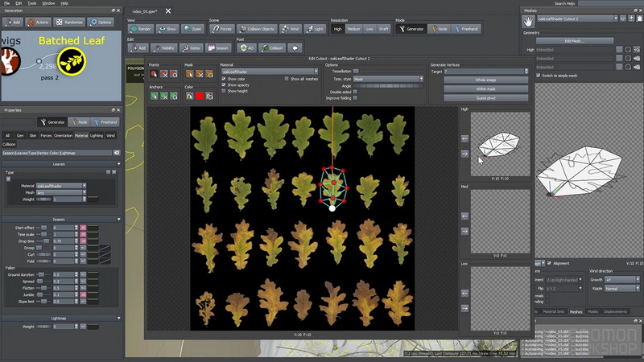
Task: Click the Gizmo edit button
Action: pos(191,48)
